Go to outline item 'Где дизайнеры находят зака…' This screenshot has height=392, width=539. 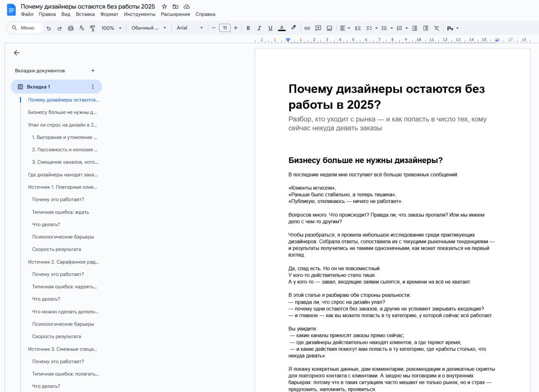pyautogui.click(x=62, y=175)
